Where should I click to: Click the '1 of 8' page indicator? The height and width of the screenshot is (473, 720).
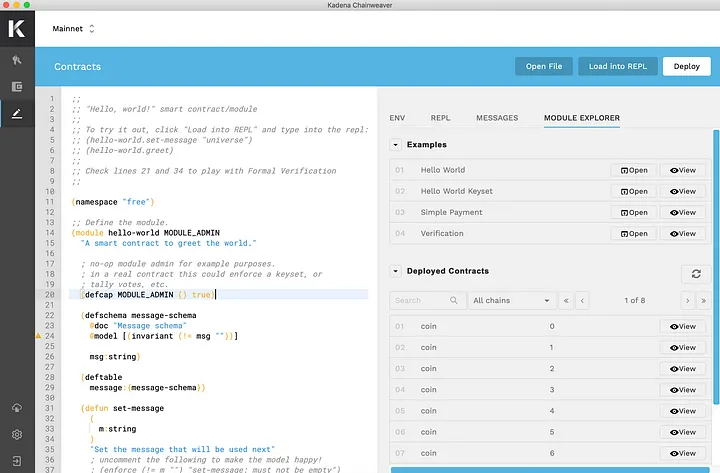[635, 300]
